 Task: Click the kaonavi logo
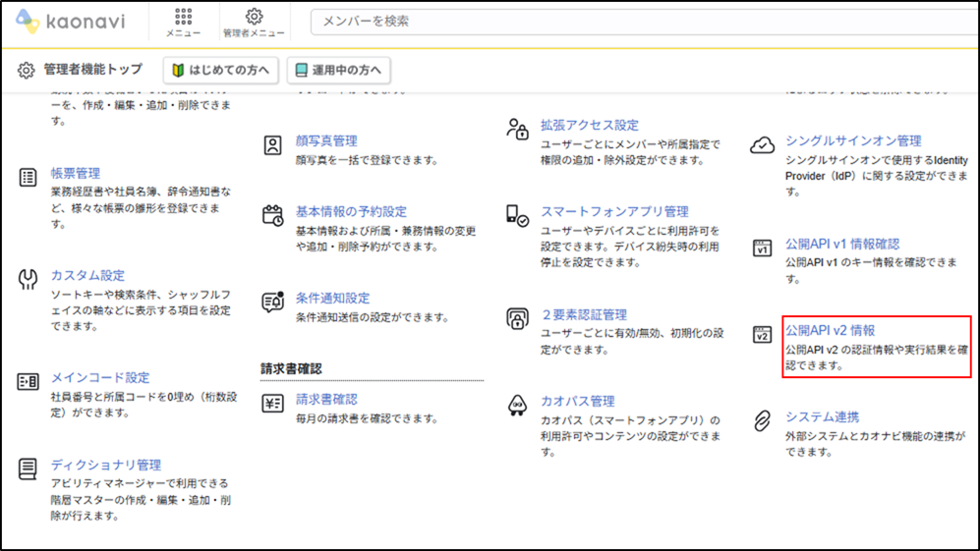click(x=71, y=22)
